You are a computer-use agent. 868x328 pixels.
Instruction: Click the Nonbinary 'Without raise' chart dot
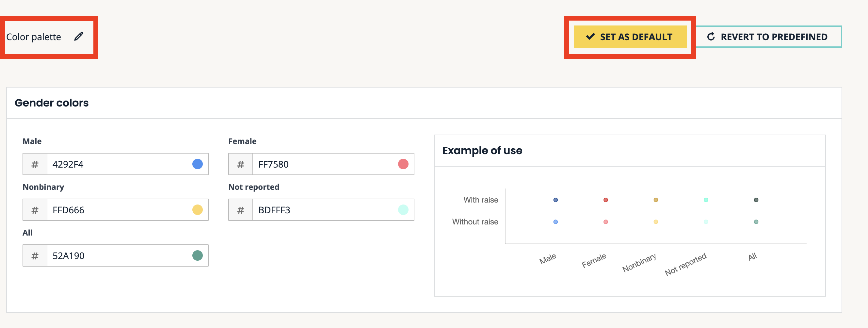(x=656, y=222)
